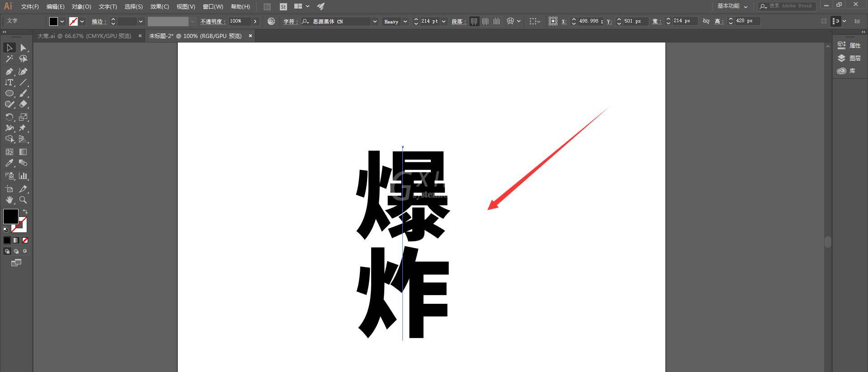Screen dimensions: 868x372
Task: Open the 文件(F) menu
Action: tap(30, 7)
